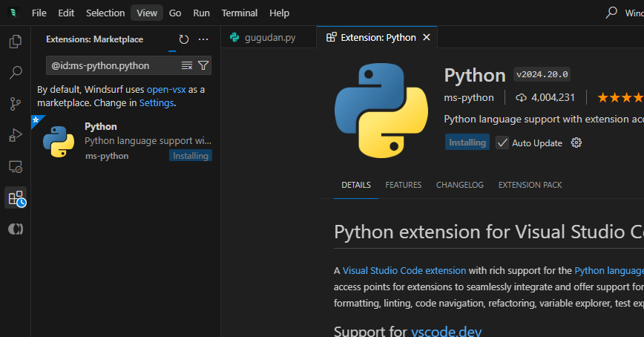Screen dimensions: 644x337
Task: Open the Extensions view icon
Action: point(16,197)
